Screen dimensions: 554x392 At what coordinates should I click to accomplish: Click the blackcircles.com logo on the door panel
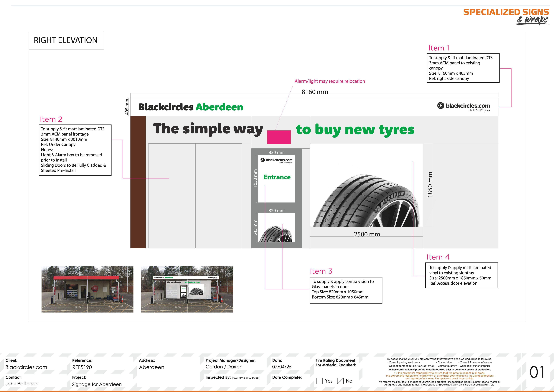point(276,160)
